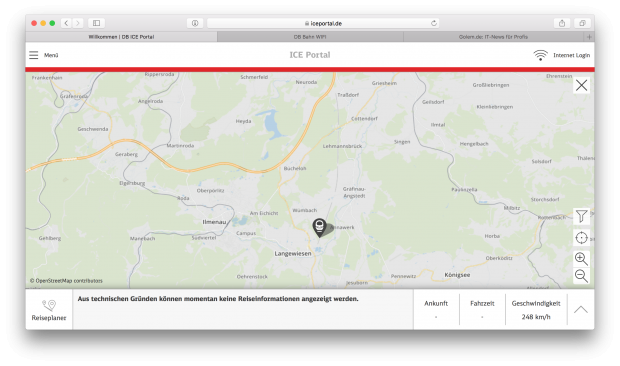Zoom in on the map
This screenshot has height=366, width=620.
(581, 259)
